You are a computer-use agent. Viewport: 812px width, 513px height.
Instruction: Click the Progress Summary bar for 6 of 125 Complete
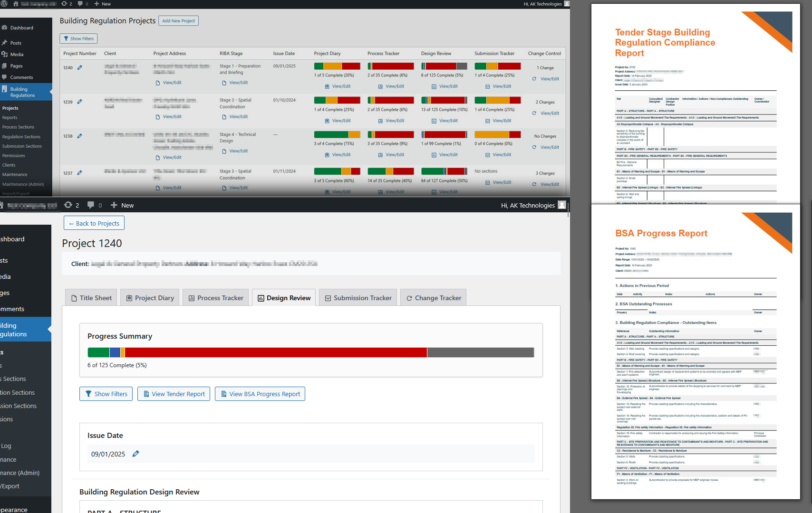point(311,352)
